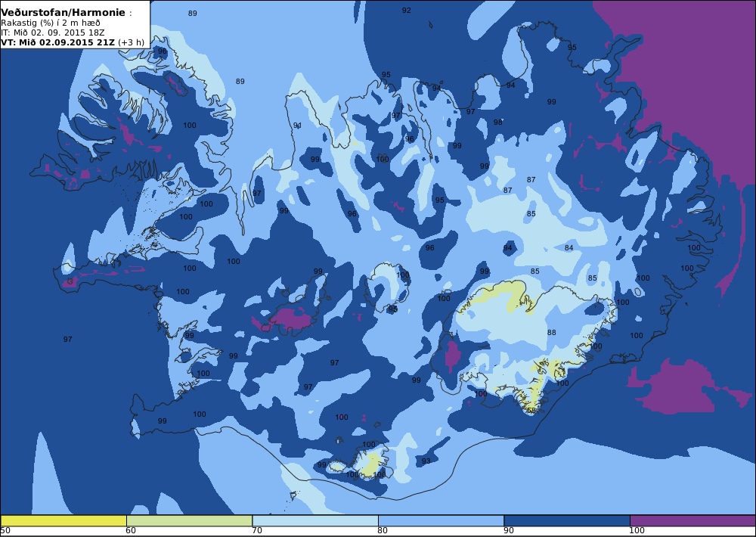The height and width of the screenshot is (537, 756).
Task: Click the '88' humidity value on the map
Action: pyautogui.click(x=552, y=333)
